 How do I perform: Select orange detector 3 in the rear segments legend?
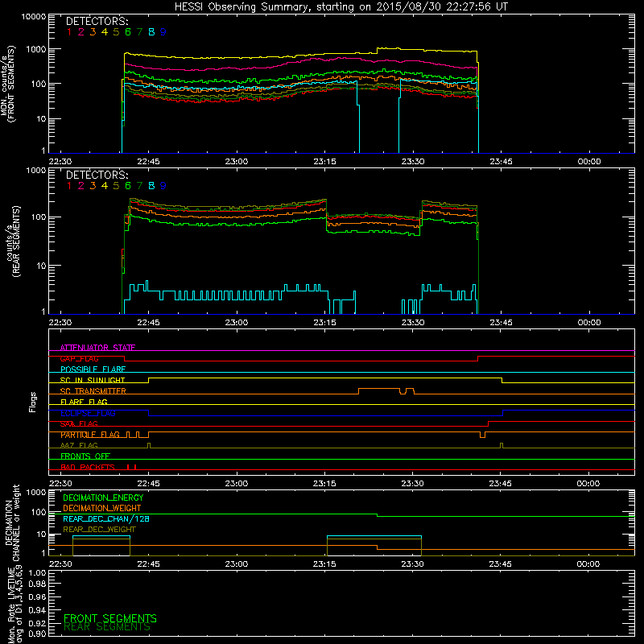tap(93, 186)
